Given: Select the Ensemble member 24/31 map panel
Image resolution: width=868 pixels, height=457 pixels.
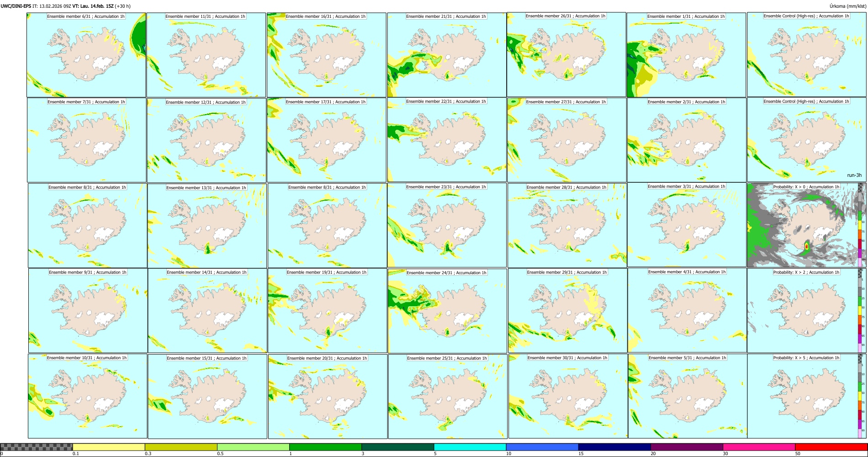Looking at the screenshot, I should pos(447,311).
